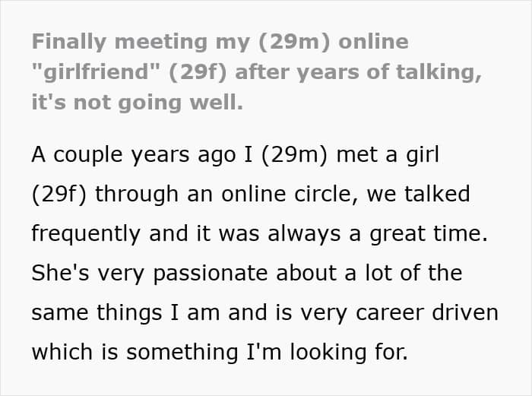532x396 pixels.
Task: Click "(29m)" in the body's first line
Action: (x=294, y=155)
